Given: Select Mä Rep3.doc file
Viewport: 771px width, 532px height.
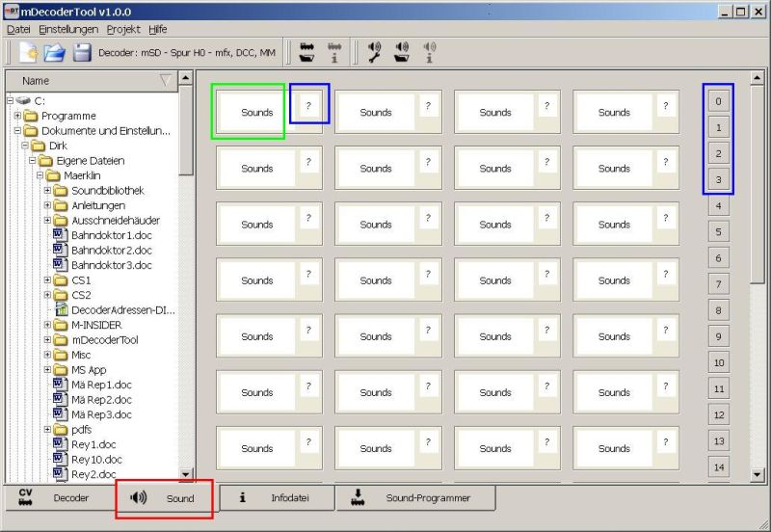Looking at the screenshot, I should (x=93, y=414).
